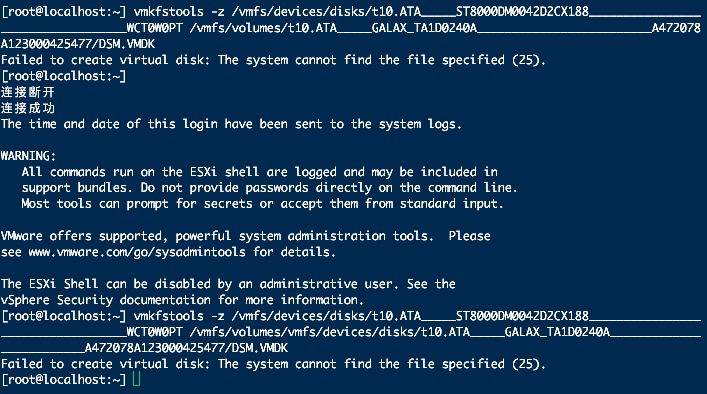Click the first -z option flag

coord(218,12)
